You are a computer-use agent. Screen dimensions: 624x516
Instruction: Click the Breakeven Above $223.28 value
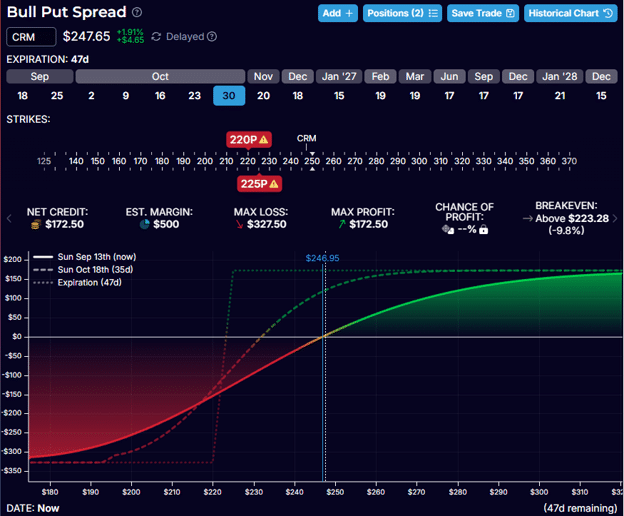pyautogui.click(x=572, y=218)
